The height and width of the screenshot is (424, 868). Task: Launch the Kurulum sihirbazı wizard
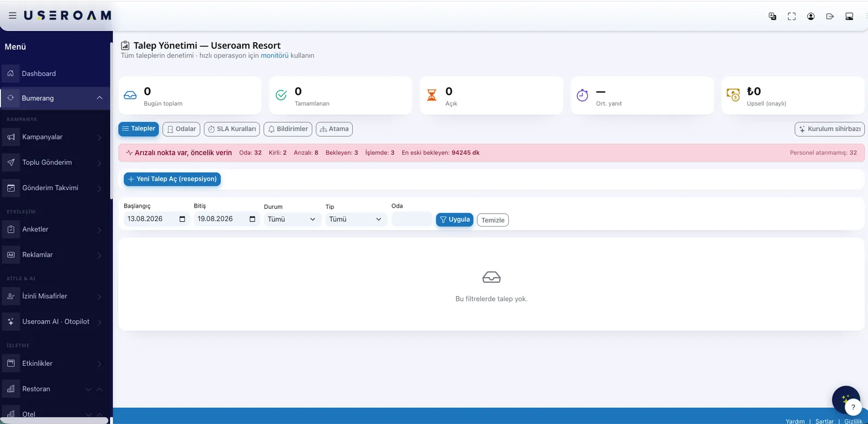click(829, 129)
